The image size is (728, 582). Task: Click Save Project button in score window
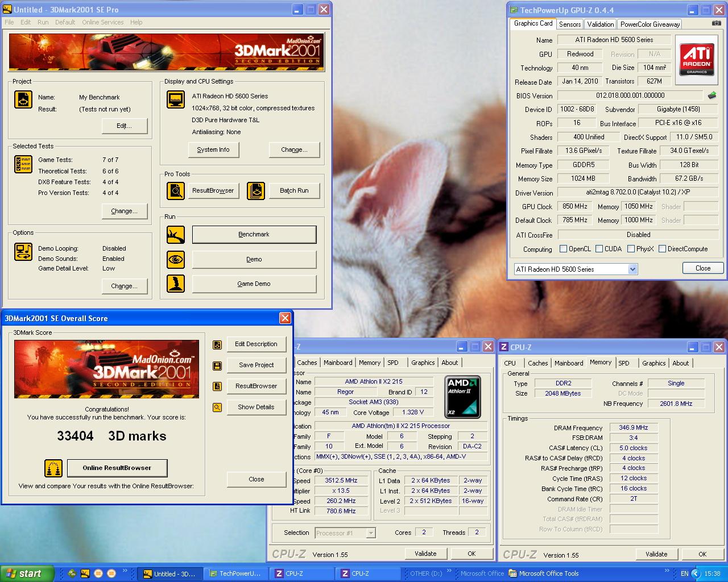tap(256, 365)
